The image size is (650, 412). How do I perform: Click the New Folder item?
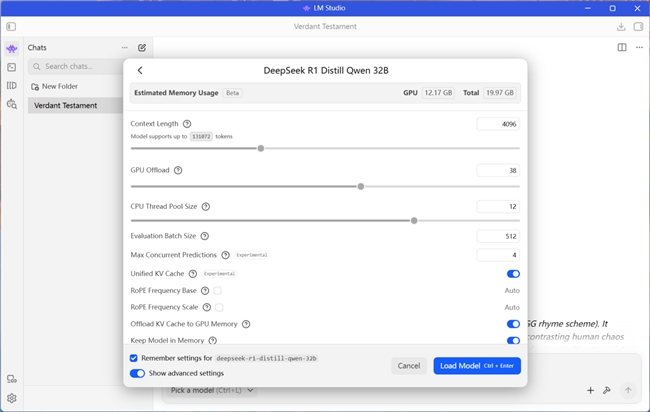pos(60,86)
